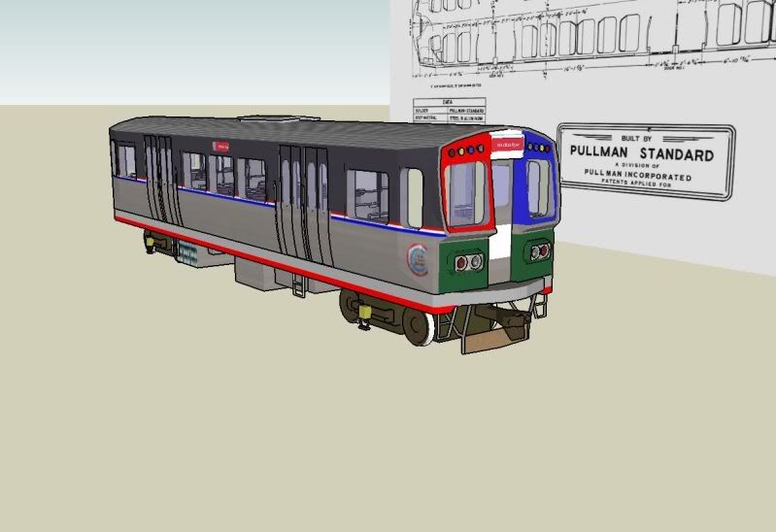Click the "BUILT BY" text on the plate
Screen dimensions: 776x532
636,139
